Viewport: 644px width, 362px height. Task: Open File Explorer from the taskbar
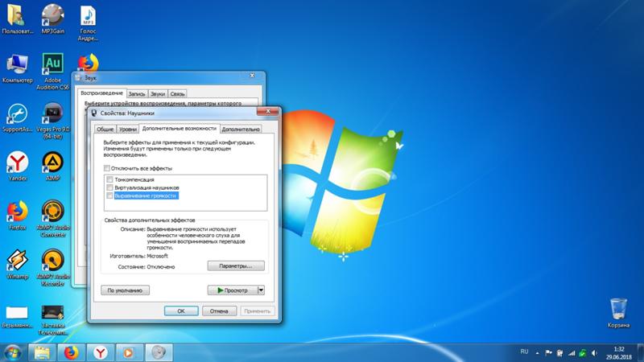click(x=42, y=352)
